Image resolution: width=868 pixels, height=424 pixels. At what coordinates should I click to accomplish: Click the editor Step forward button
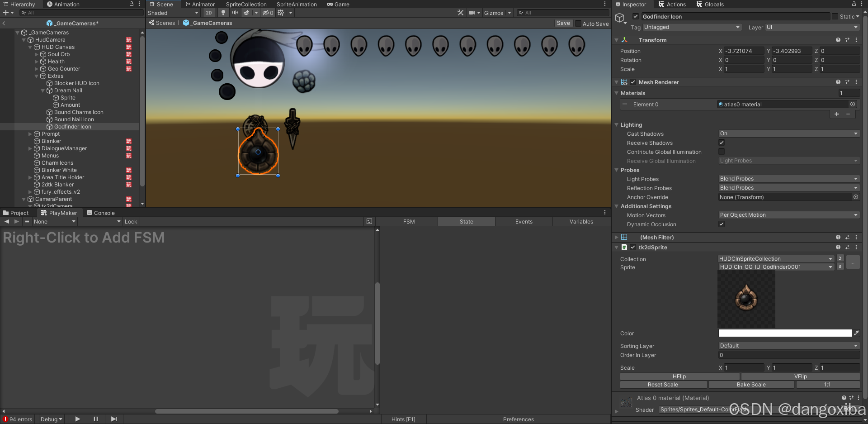(x=113, y=419)
